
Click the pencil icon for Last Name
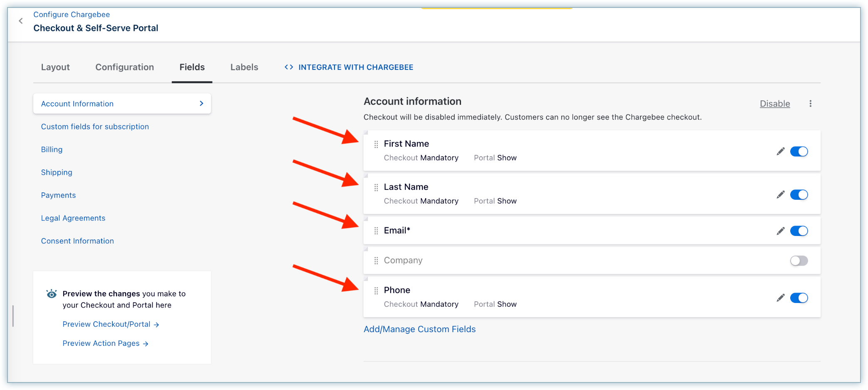(780, 195)
